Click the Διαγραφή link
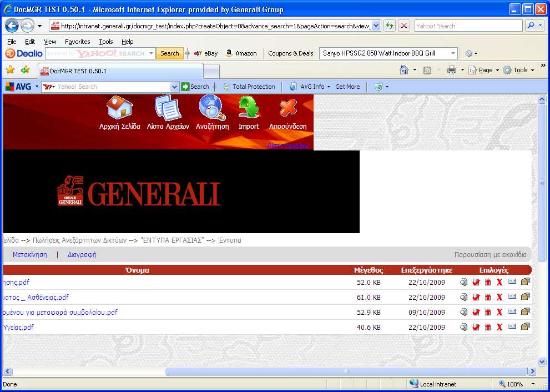Screen dimensions: 550x392 pos(82,255)
